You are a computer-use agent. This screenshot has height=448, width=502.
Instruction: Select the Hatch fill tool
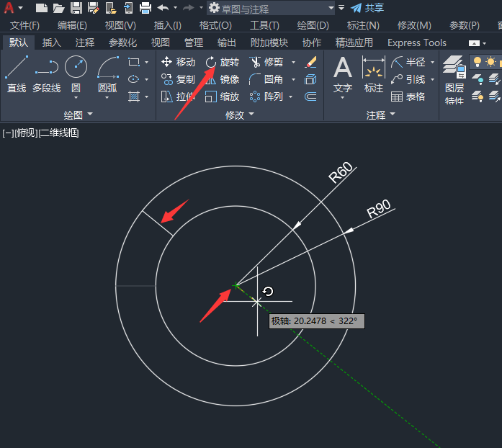coord(134,97)
